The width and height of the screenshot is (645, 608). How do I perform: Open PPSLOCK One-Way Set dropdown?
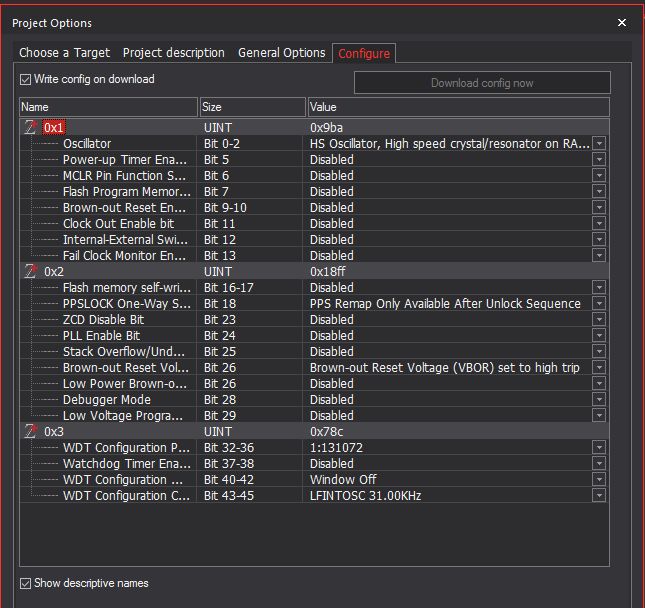(599, 304)
